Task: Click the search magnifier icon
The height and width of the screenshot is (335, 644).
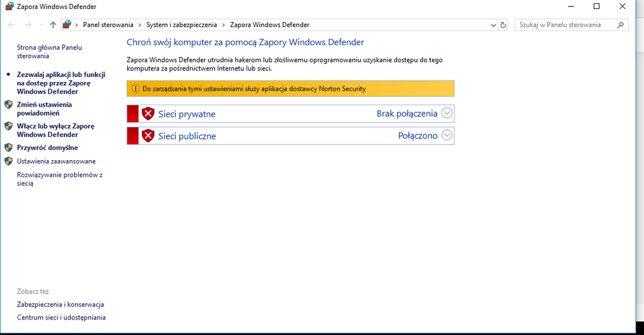Action: (621, 25)
